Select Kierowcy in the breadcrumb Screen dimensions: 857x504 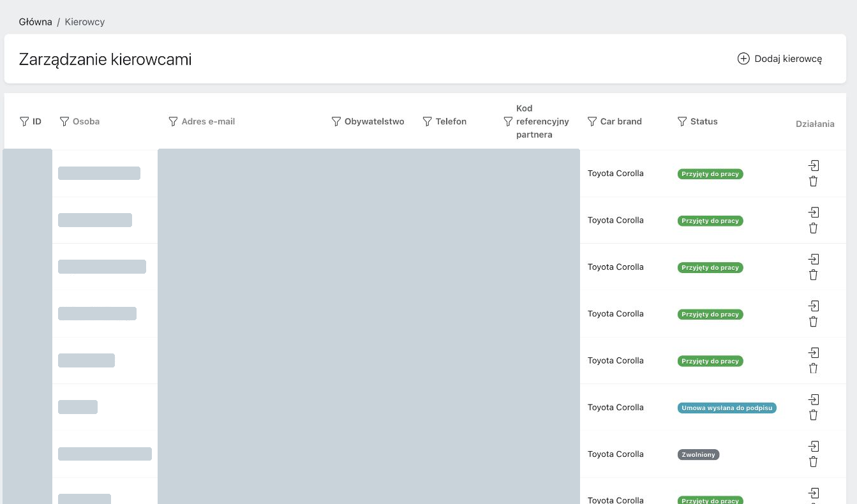(85, 22)
